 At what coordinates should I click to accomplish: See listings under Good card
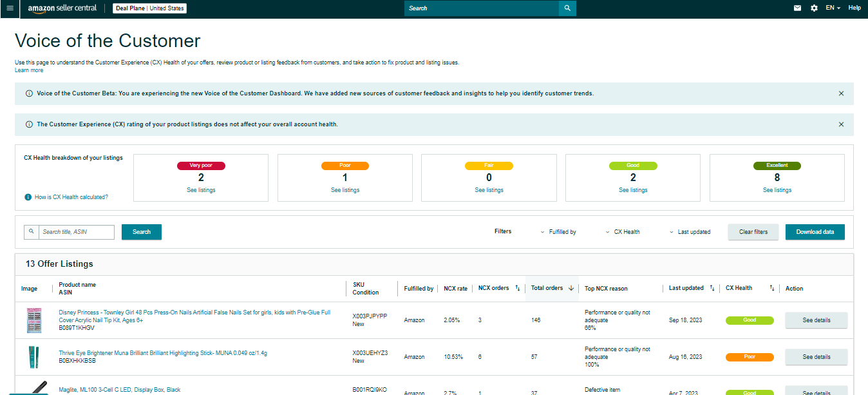pos(633,190)
